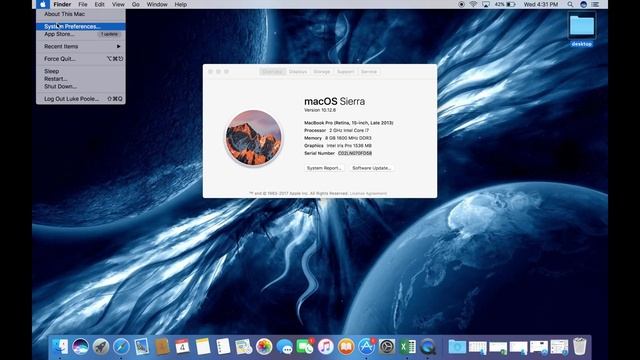
Task: Switch to the Overview tab
Action: (272, 71)
